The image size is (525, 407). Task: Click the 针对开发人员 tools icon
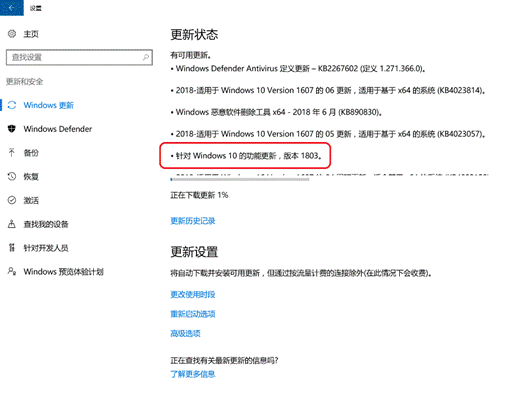tap(12, 248)
